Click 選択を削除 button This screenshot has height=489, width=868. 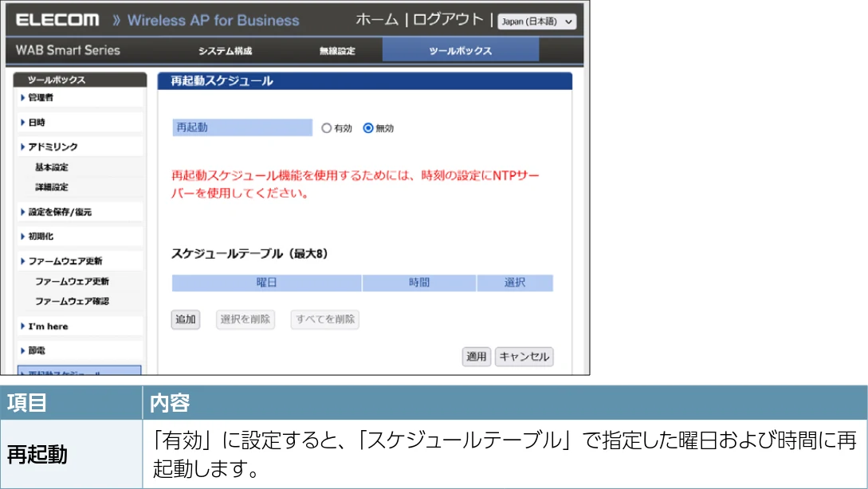click(x=245, y=319)
